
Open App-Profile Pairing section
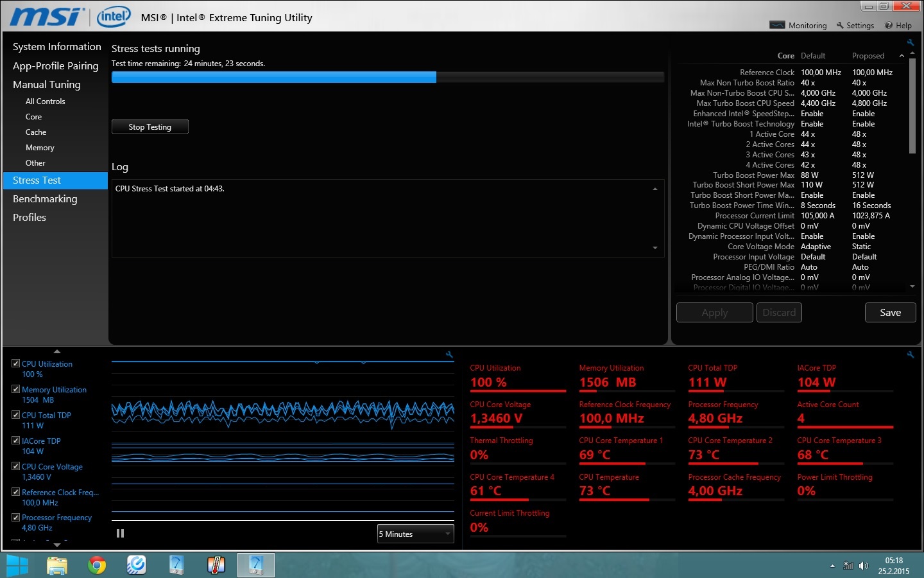point(56,66)
